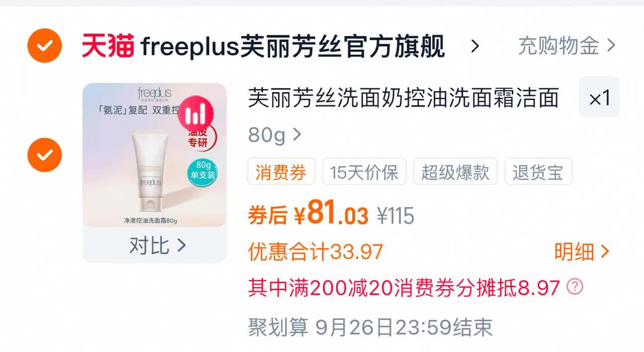The image size is (644, 352).
Task: Uncheck the facial cleanser item checkbox
Action: click(45, 155)
